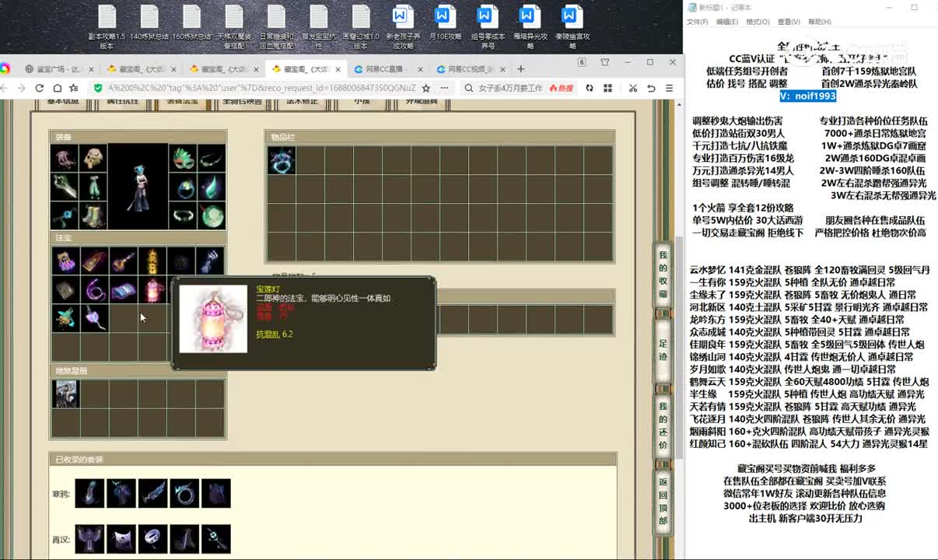
Task: Select the blue pendant equipment slot
Action: [65, 215]
